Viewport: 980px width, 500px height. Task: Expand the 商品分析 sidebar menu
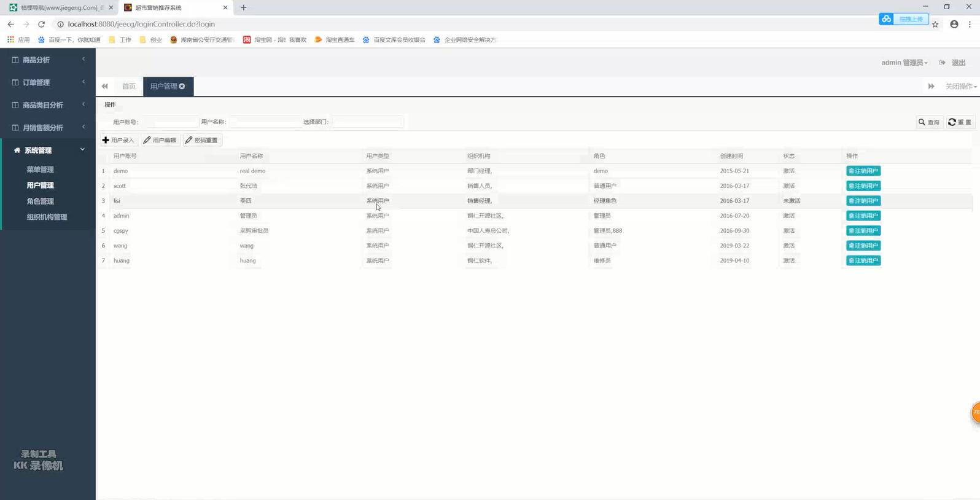tap(48, 60)
